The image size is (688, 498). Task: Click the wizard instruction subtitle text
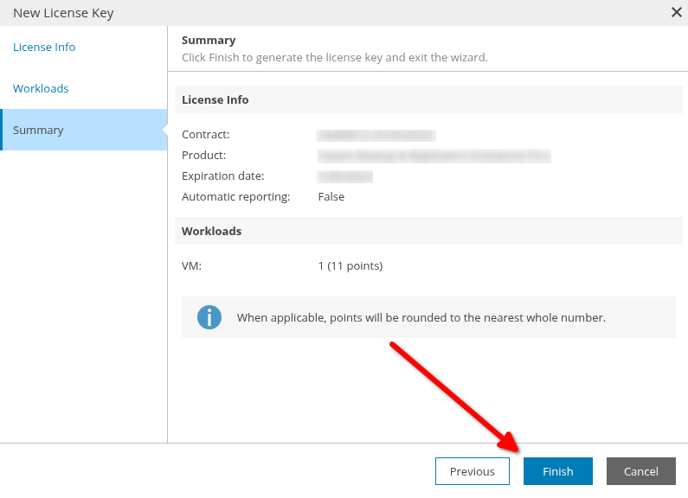(x=334, y=57)
